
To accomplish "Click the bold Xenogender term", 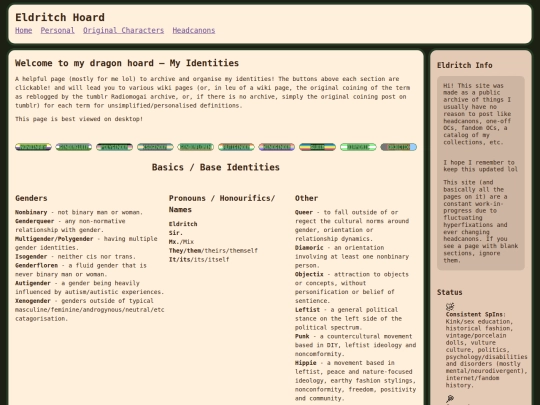I will (33, 301).
